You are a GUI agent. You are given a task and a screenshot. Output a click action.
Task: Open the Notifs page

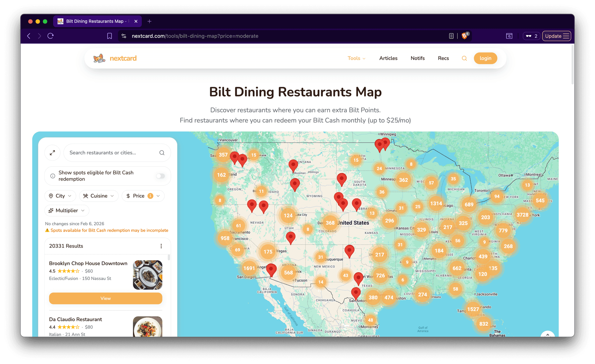pos(417,58)
